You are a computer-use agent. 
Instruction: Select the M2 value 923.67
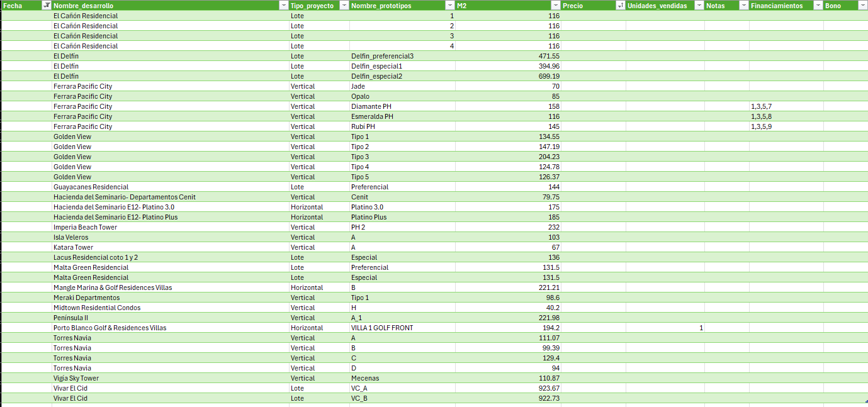click(546, 388)
